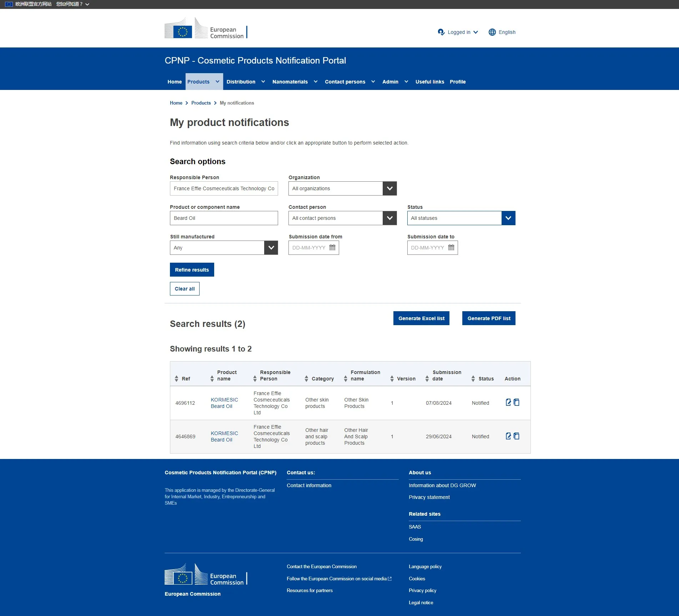Click copy icon for notification 4646869
Image resolution: width=679 pixels, height=616 pixels.
coord(517,436)
